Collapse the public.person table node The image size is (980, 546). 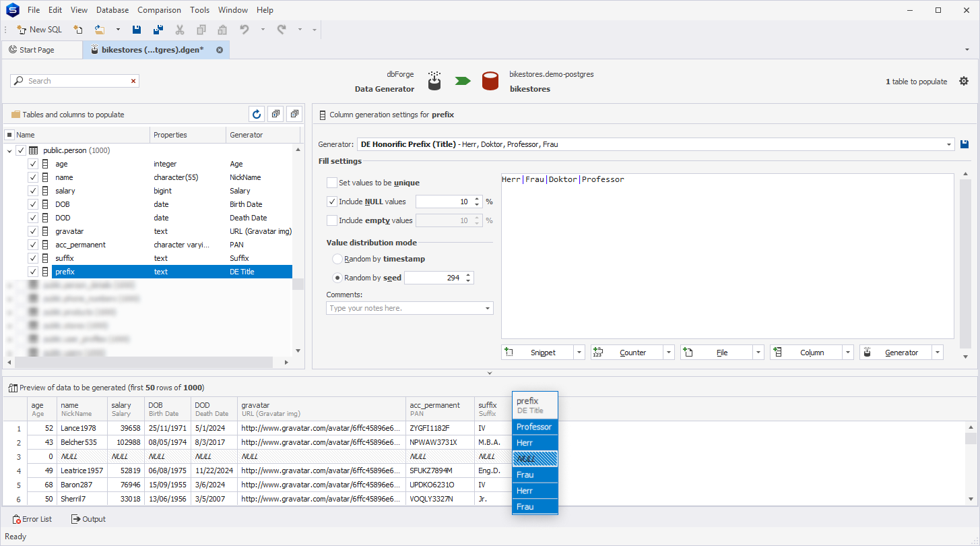coord(9,150)
